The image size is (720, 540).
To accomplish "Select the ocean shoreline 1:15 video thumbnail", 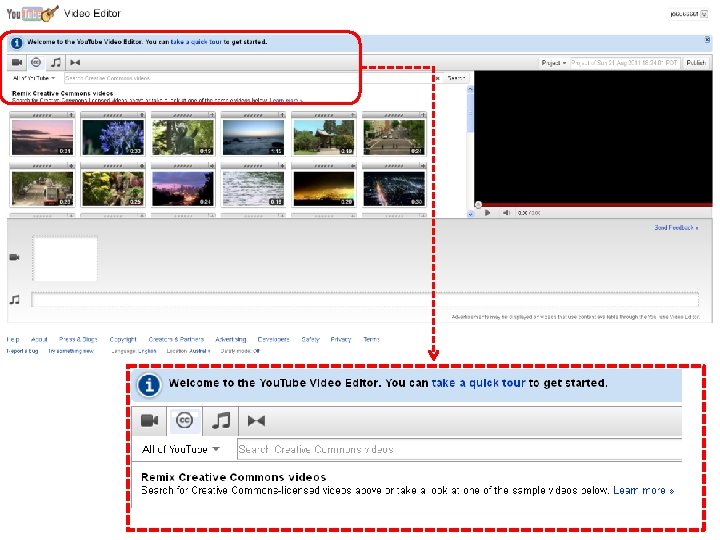I will click(x=253, y=137).
